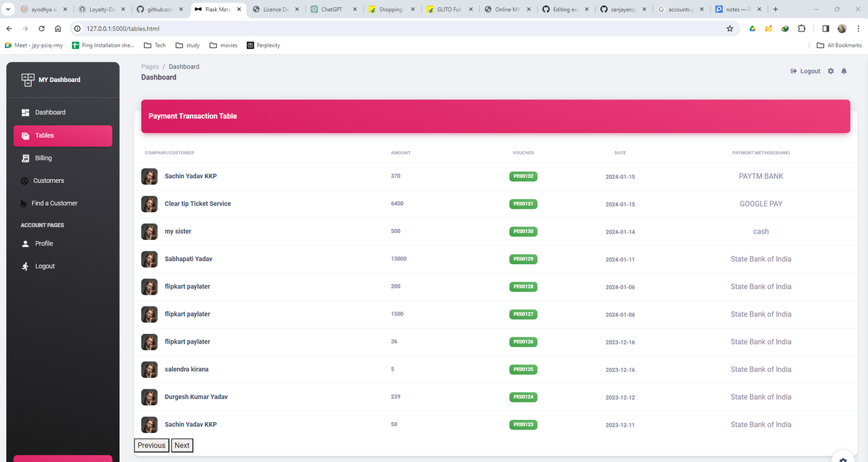Open the browser extensions puzzle icon

tap(802, 28)
